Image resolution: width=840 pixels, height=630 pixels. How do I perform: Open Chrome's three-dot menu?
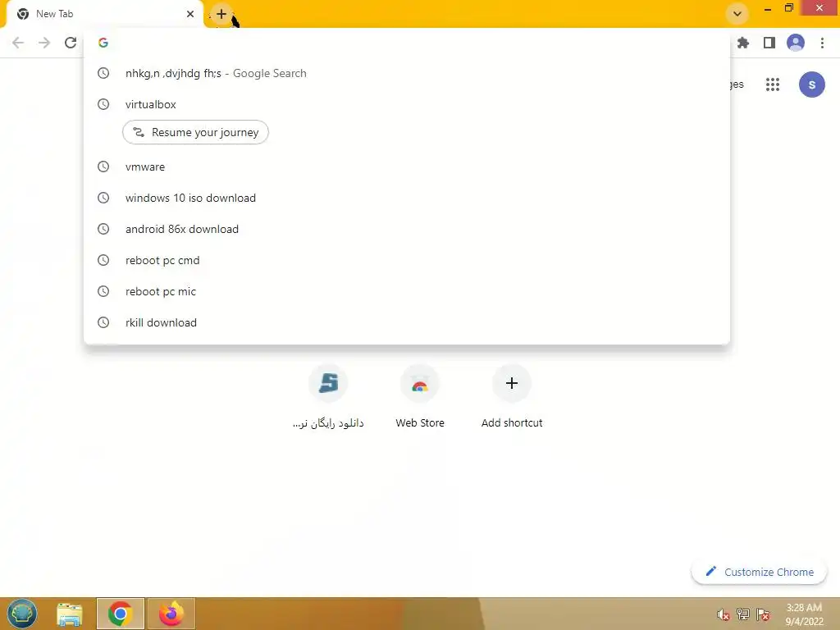click(x=822, y=43)
